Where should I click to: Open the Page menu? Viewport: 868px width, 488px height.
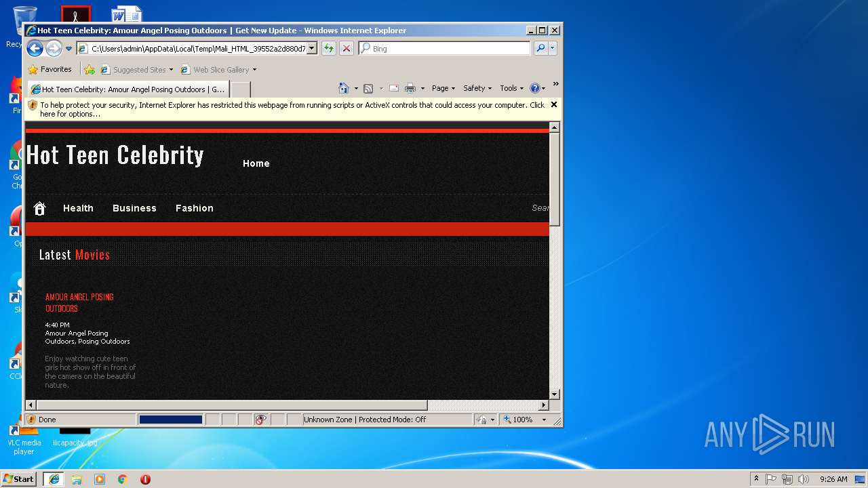pyautogui.click(x=443, y=88)
